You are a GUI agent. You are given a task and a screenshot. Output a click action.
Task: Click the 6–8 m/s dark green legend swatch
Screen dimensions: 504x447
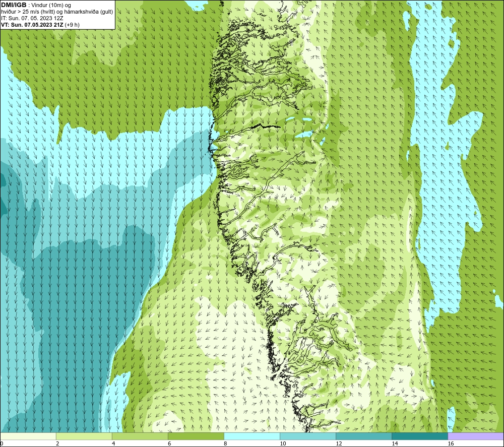(196, 436)
